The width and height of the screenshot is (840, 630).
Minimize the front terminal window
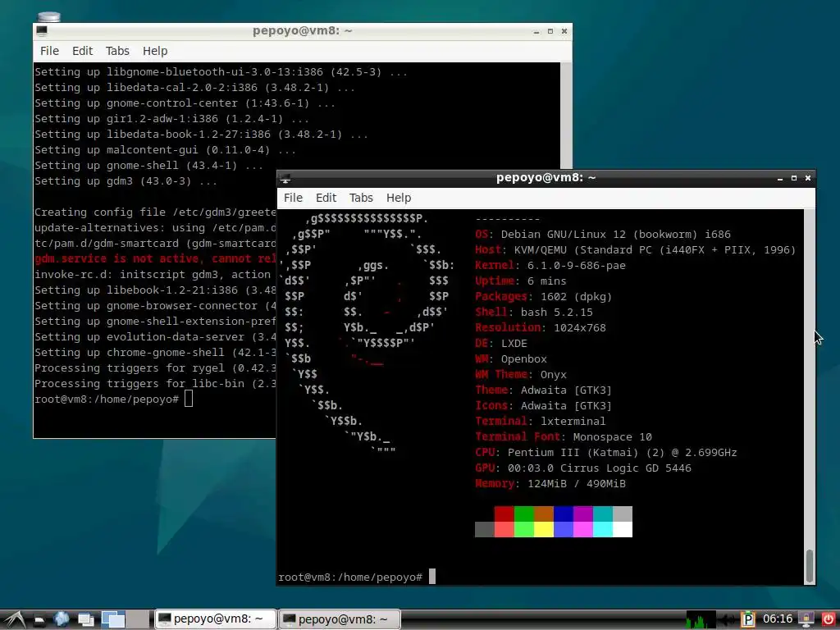pos(780,178)
